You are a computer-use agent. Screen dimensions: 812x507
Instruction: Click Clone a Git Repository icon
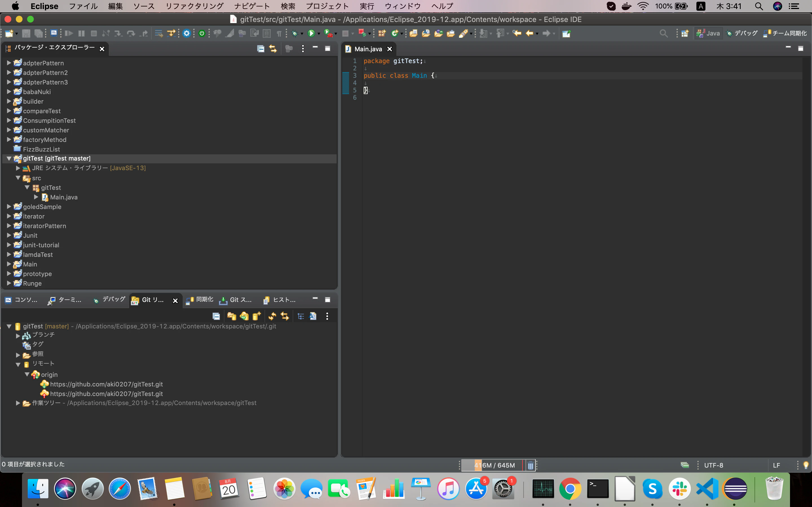pyautogui.click(x=244, y=316)
